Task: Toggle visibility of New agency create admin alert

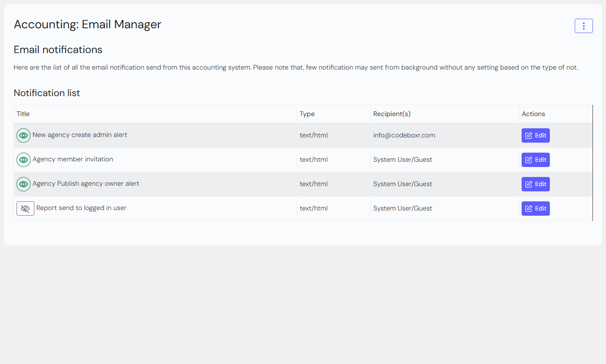Action: click(23, 135)
